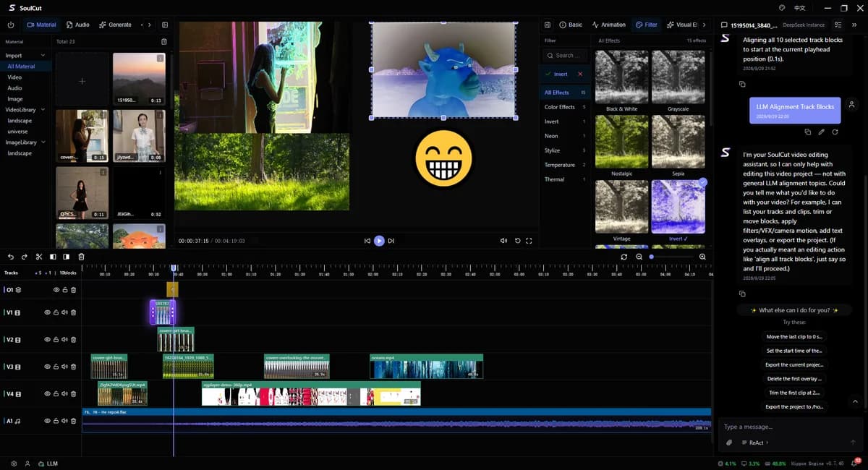Trim right side of clip icon
868x470 pixels.
[x=67, y=257]
